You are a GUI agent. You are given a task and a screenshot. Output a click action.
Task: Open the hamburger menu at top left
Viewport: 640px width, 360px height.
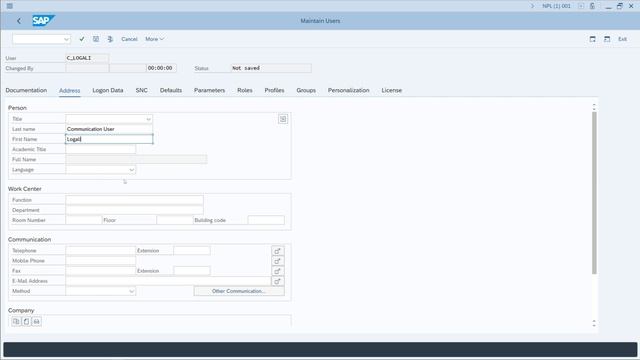point(10,6)
